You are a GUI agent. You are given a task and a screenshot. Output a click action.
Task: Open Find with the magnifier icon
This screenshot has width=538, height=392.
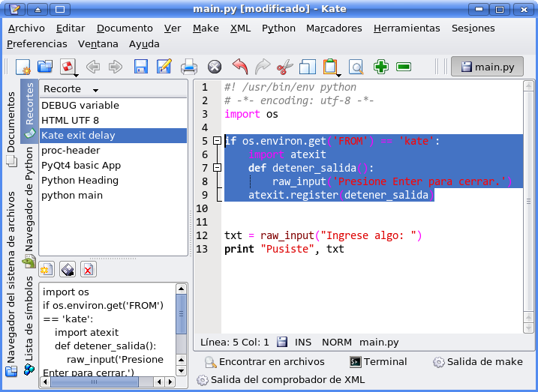tap(356, 67)
